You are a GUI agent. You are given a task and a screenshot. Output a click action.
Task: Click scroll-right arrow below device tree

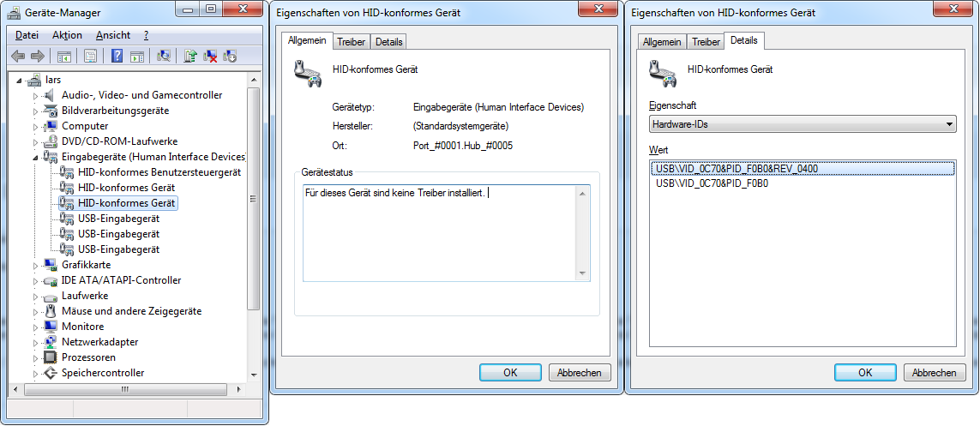coord(238,389)
